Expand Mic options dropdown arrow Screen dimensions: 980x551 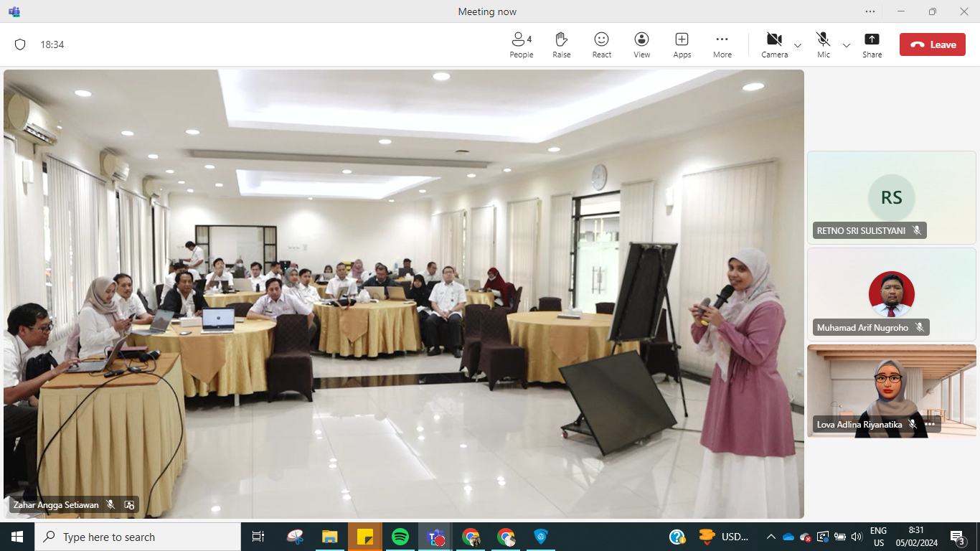846,45
